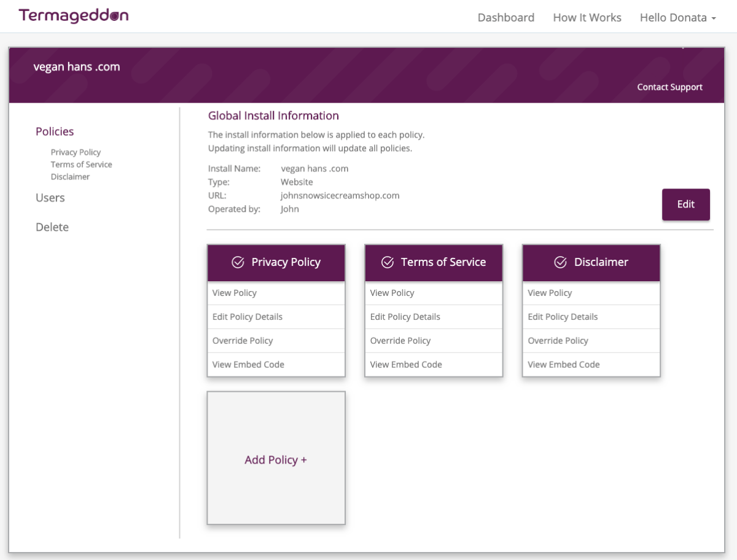
Task: Click the Install Name: label
Action: 235,169
